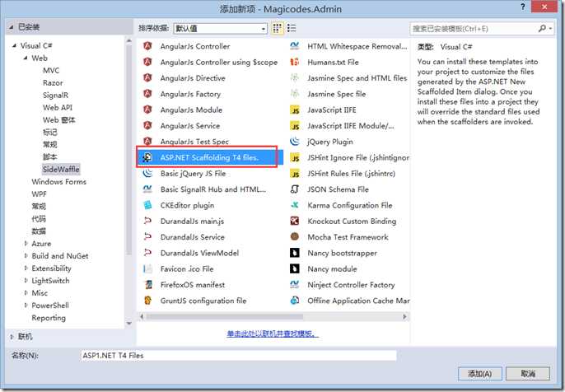Click the AngularJs Test Spec icon

click(x=147, y=141)
